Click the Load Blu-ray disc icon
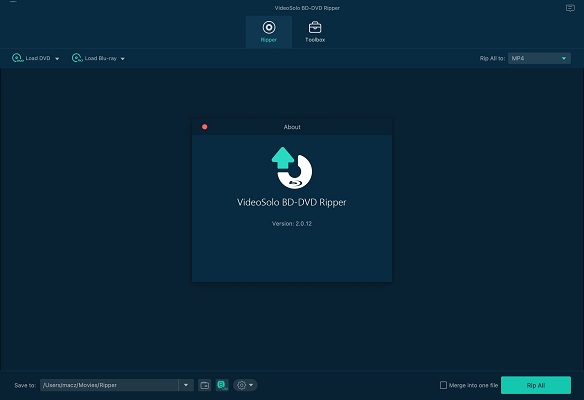The height and width of the screenshot is (400, 584). tap(77, 58)
